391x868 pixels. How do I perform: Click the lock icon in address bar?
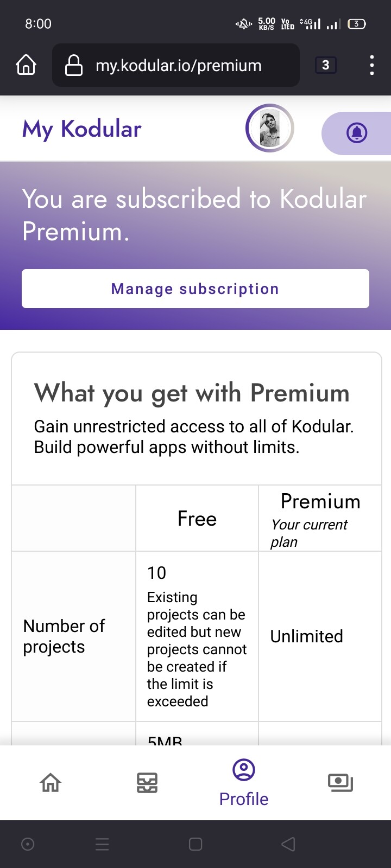tap(74, 66)
